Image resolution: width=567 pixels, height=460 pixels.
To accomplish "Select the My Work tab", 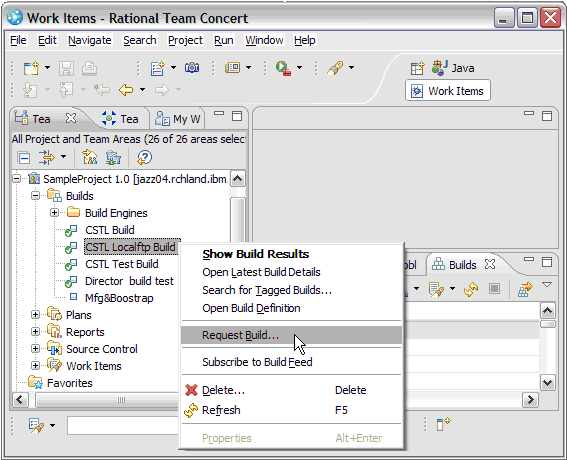I will (178, 119).
